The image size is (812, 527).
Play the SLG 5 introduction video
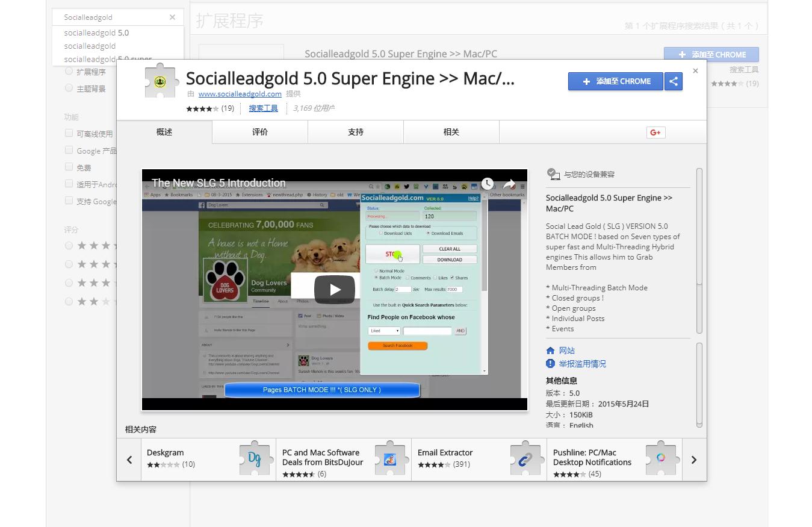click(334, 290)
